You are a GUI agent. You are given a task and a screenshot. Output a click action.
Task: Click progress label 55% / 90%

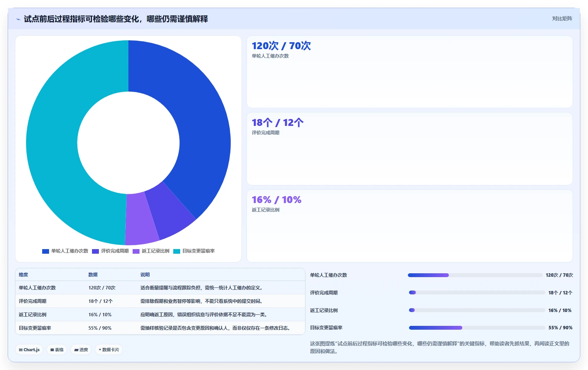point(560,328)
